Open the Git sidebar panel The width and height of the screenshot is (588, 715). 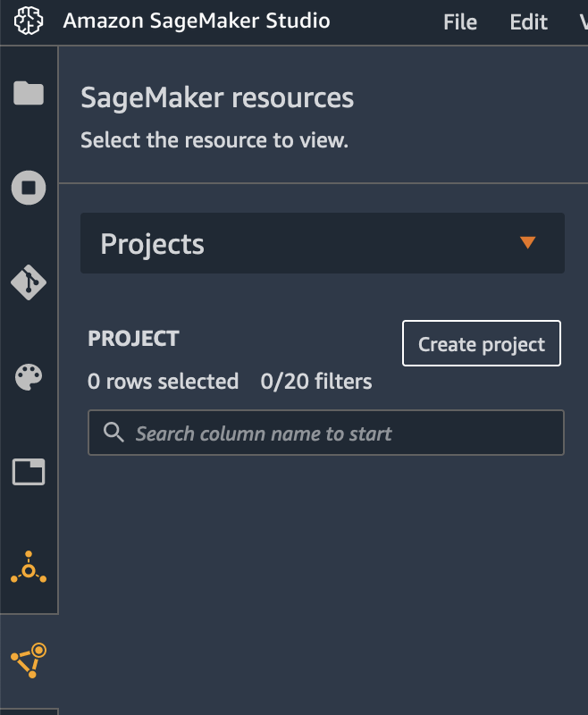pos(29,282)
